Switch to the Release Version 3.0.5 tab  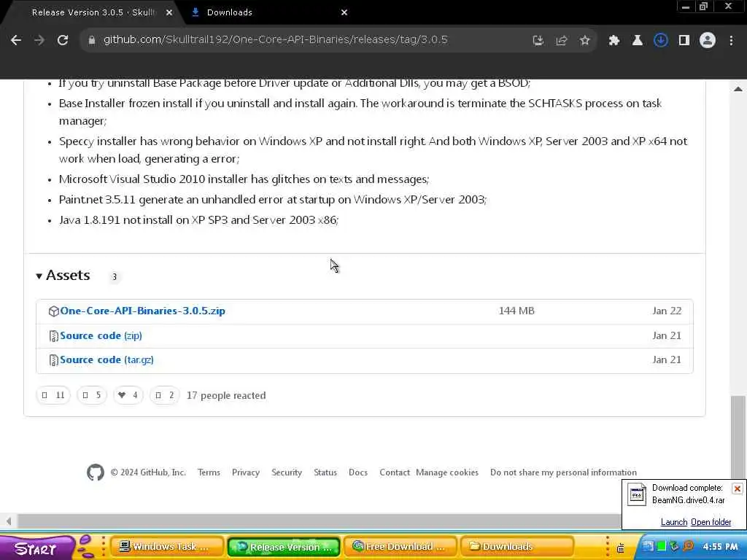(x=93, y=12)
